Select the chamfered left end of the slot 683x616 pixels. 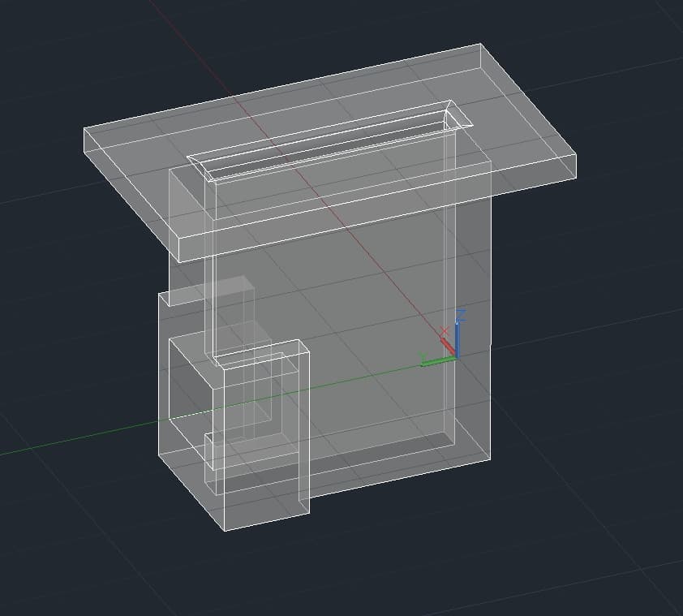pos(201,168)
